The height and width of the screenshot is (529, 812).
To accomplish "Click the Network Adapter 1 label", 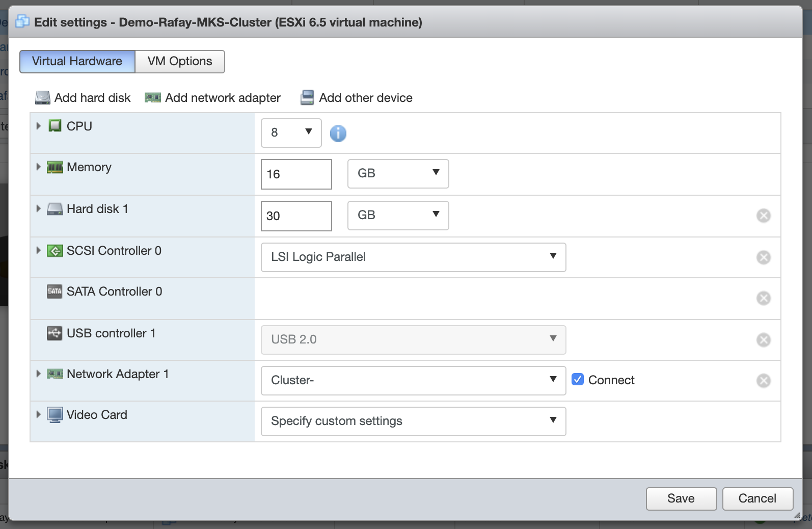I will pos(118,374).
